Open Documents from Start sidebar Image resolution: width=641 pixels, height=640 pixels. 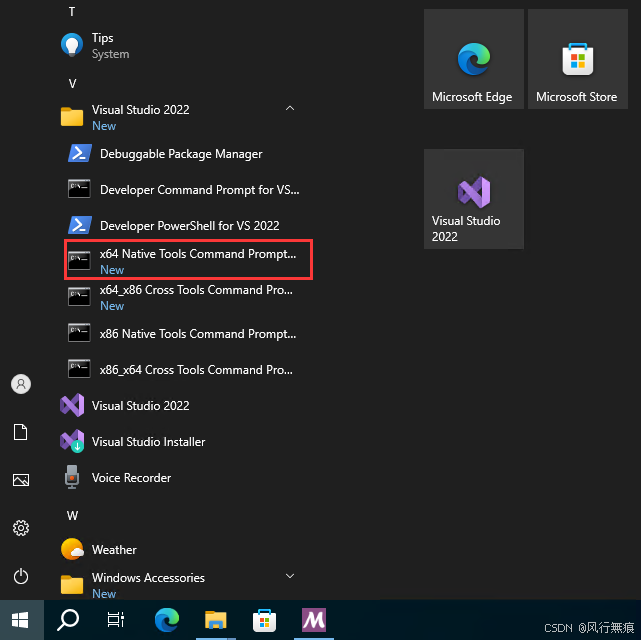[21, 432]
